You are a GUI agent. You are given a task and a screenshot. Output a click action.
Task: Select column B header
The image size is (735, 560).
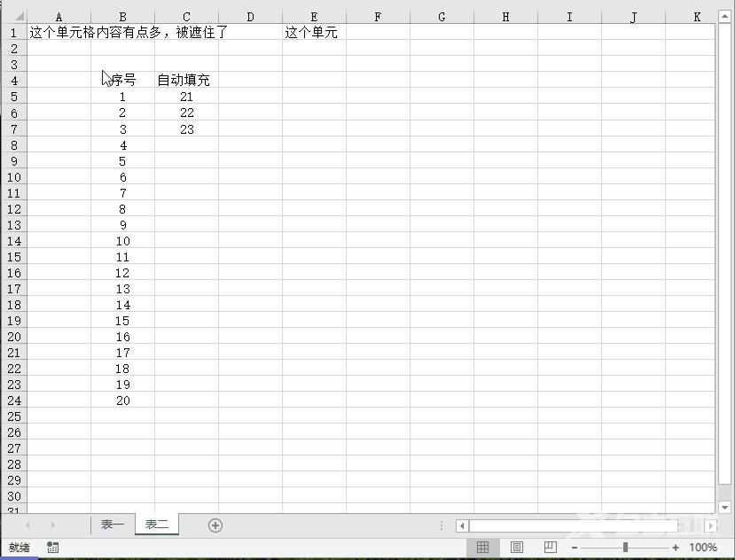click(123, 14)
